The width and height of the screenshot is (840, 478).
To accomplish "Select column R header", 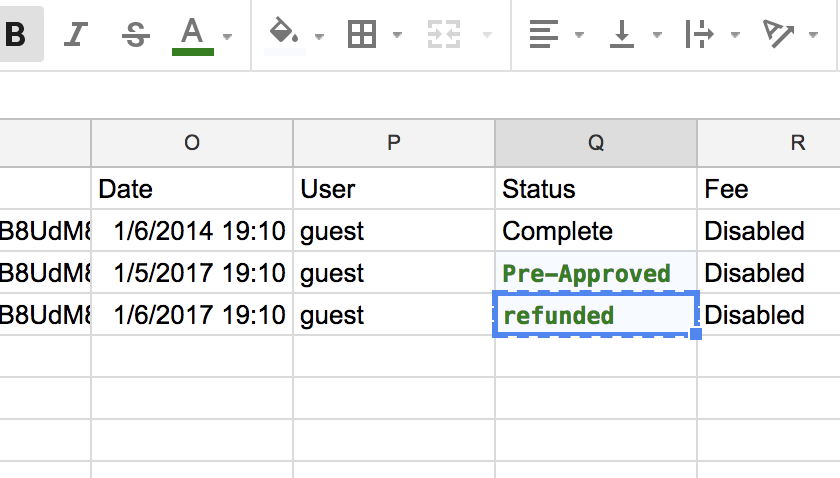I will pyautogui.click(x=769, y=143).
